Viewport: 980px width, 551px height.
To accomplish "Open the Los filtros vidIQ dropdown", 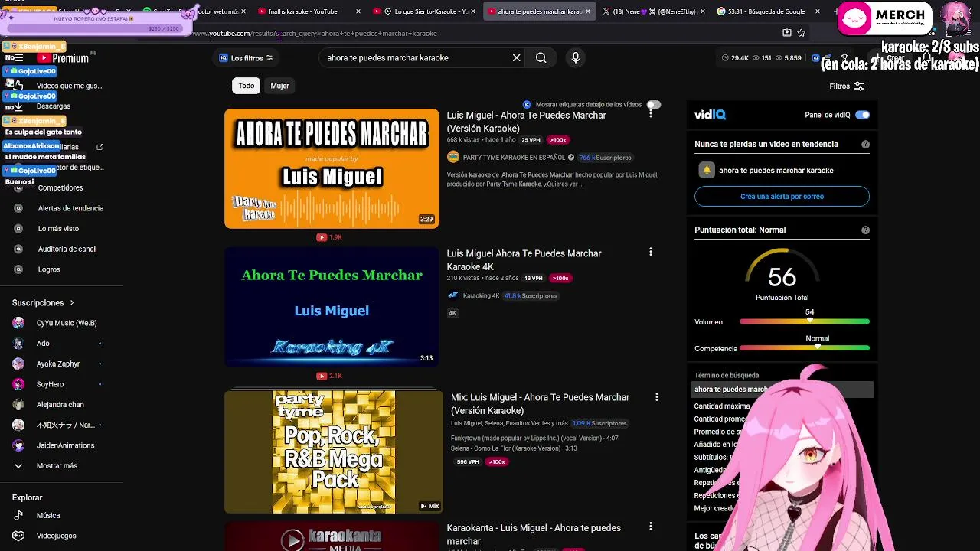I will [x=246, y=58].
